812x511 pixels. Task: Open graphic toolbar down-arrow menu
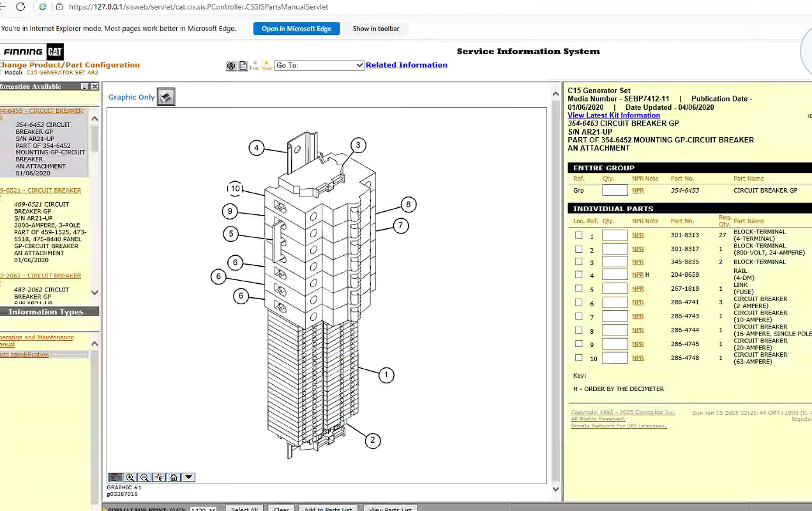189,477
